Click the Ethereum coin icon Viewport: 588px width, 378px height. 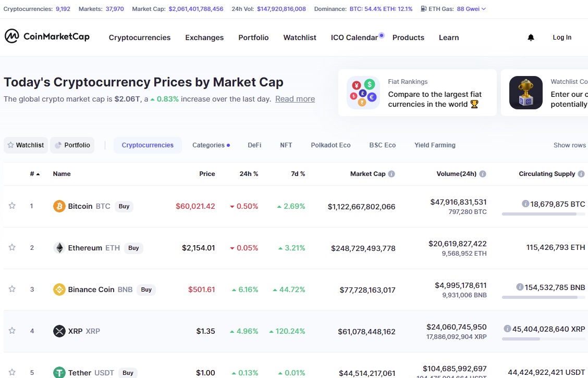pyautogui.click(x=59, y=248)
